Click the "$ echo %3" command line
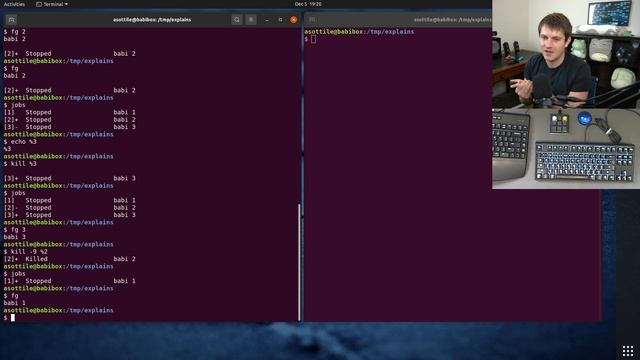Screen dimensions: 640x360 coord(20,142)
